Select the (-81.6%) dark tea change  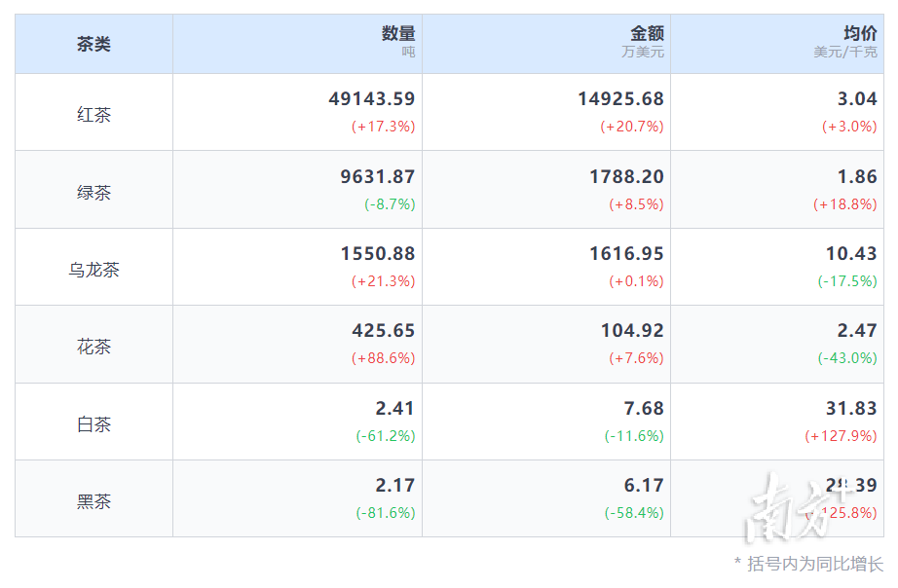(x=385, y=513)
